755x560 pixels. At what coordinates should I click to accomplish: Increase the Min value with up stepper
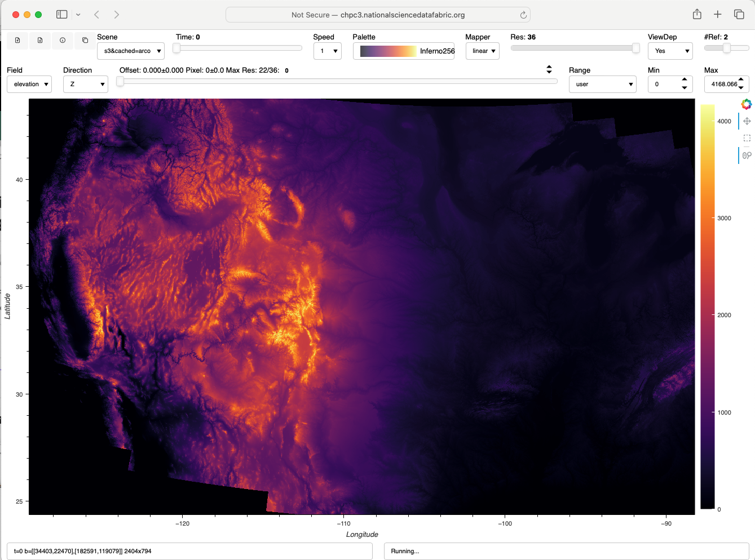tap(685, 80)
